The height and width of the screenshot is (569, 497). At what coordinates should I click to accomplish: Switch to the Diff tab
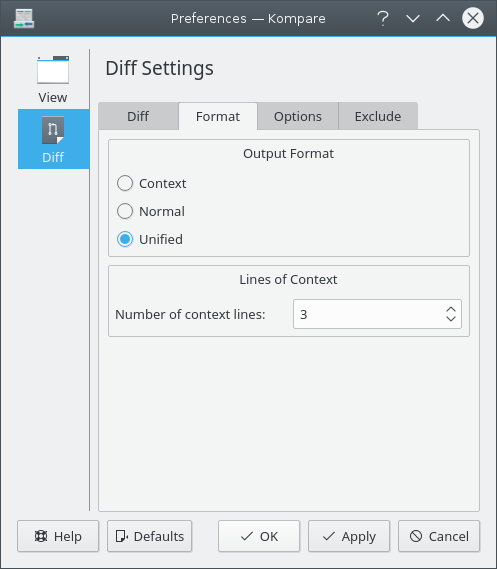coord(138,116)
